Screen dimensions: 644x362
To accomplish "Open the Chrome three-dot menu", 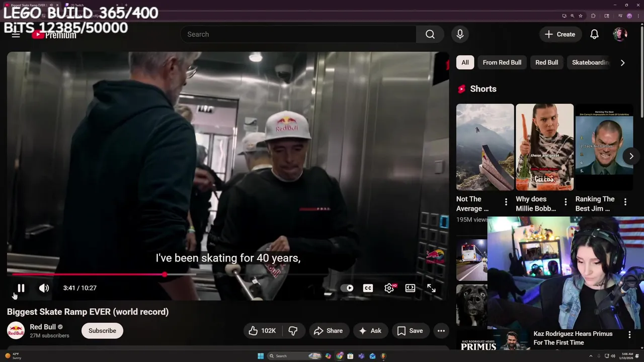I will [638, 16].
